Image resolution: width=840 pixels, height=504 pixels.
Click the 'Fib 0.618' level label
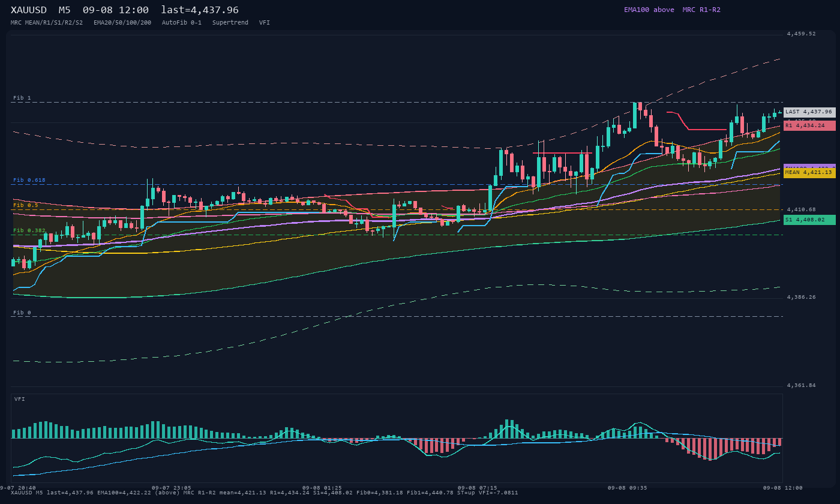(x=29, y=180)
